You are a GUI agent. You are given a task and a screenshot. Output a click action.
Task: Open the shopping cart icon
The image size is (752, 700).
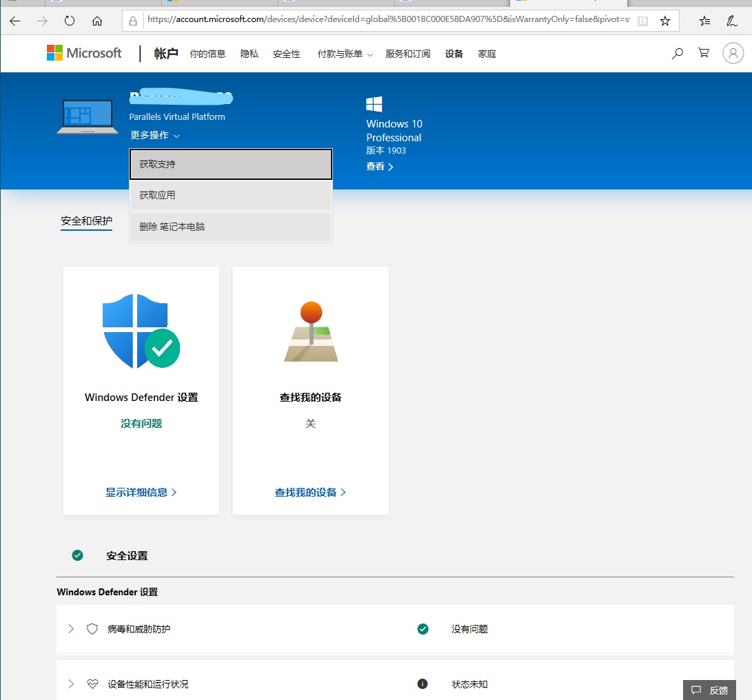704,53
